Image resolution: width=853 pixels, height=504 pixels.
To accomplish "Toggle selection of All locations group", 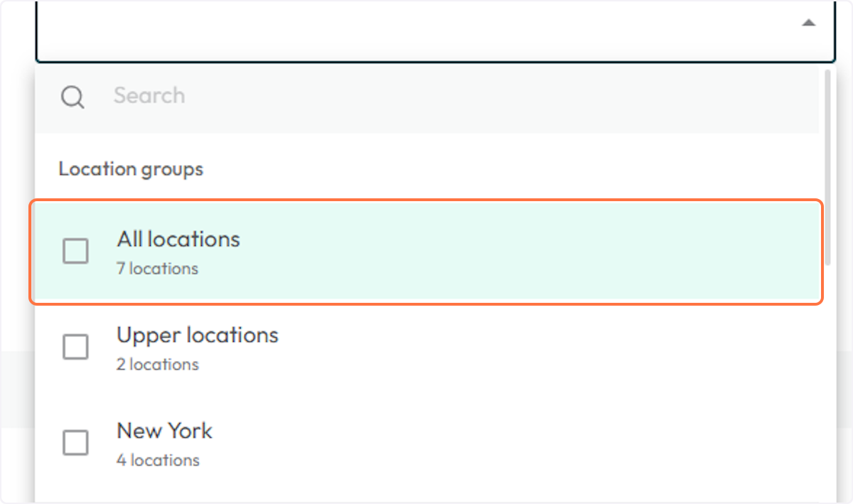I will (x=75, y=251).
